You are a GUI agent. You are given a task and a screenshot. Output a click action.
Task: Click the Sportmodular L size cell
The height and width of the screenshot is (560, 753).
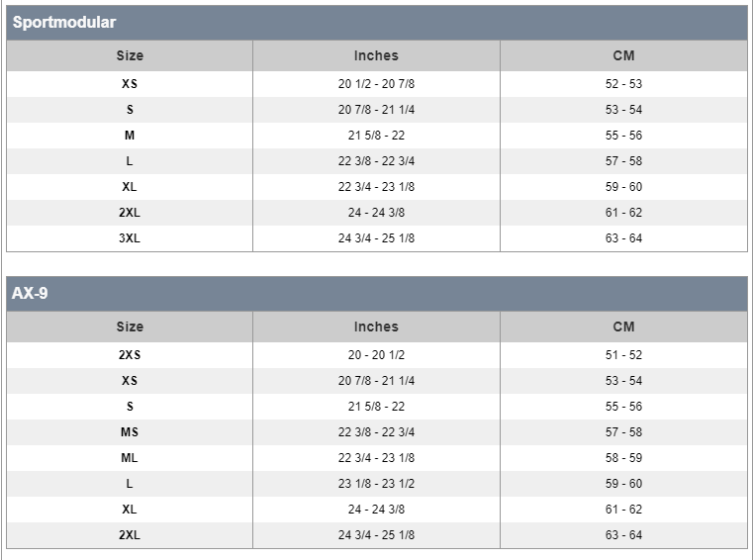[x=130, y=161]
